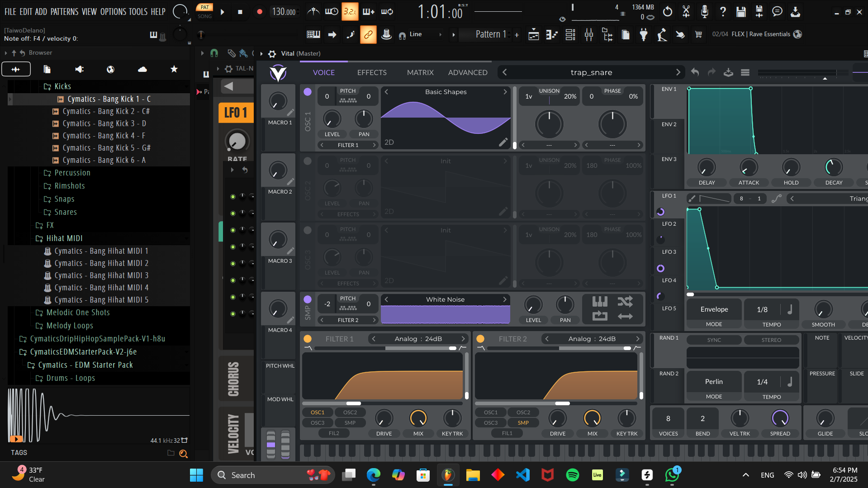Click the Vital logo icon

[x=278, y=72]
